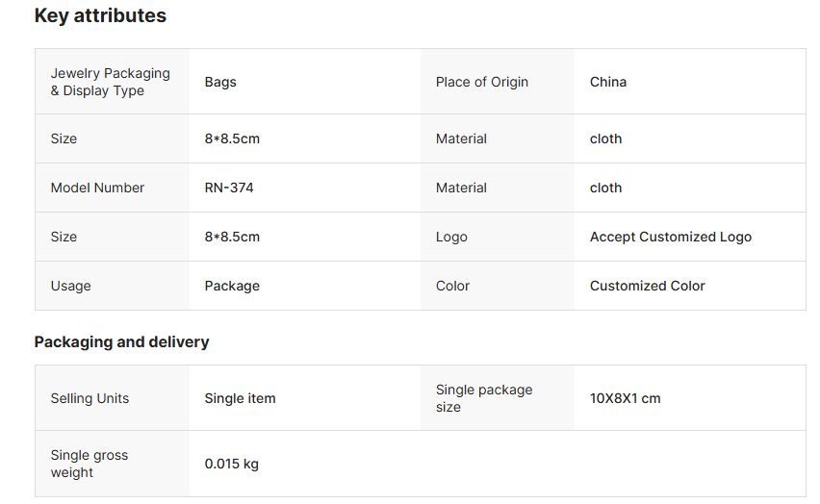Click the Usage attribute label
The image size is (820, 504).
click(70, 287)
